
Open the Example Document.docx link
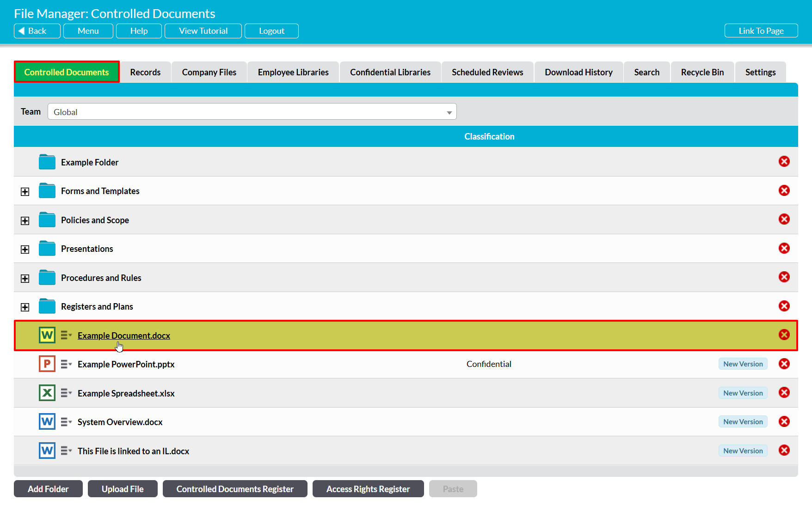click(124, 335)
